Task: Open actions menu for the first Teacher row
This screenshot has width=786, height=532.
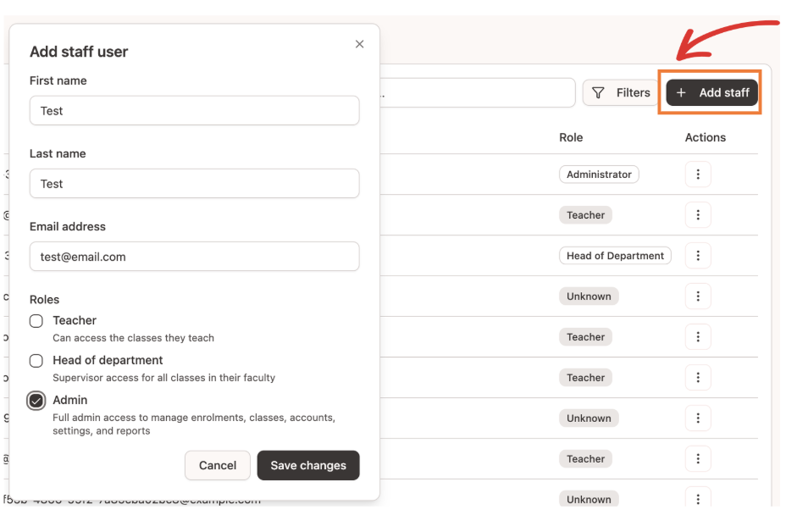Action: pos(697,215)
